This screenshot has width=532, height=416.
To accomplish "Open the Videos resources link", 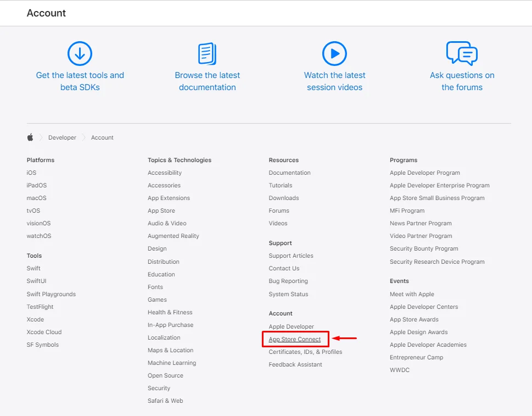I will click(x=278, y=223).
